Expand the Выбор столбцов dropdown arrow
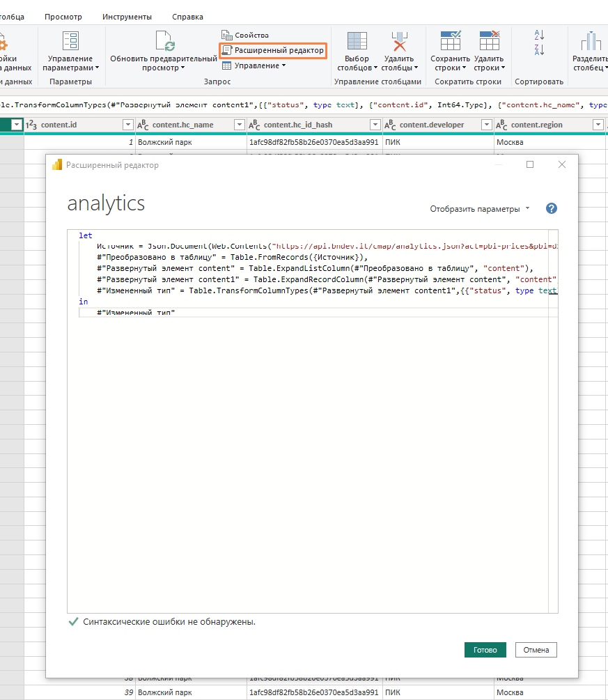The width and height of the screenshot is (608, 700). coord(375,68)
